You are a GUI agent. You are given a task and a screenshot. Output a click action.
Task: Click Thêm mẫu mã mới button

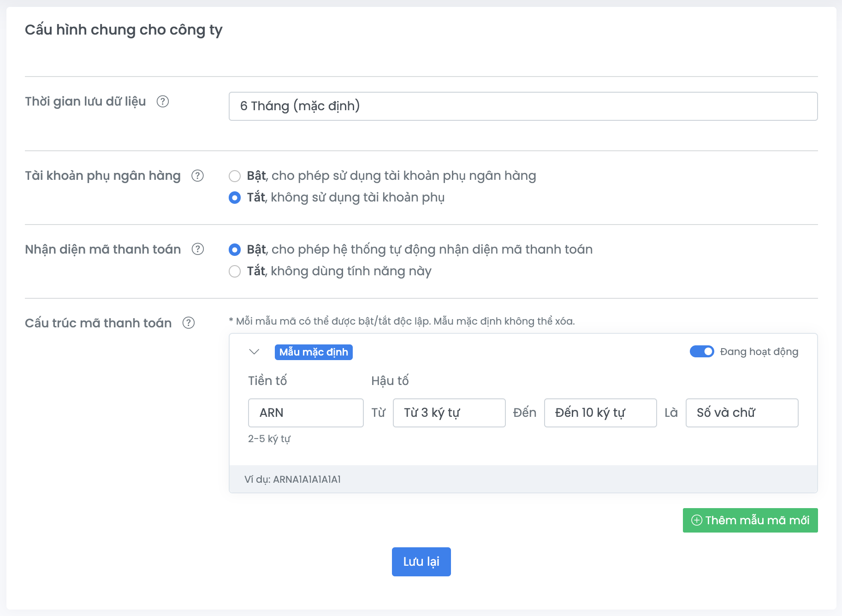click(750, 520)
